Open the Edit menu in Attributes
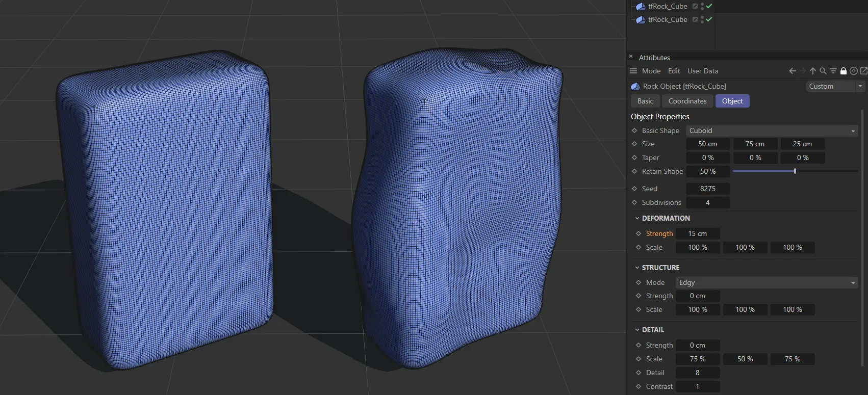This screenshot has width=868, height=395. (x=674, y=71)
